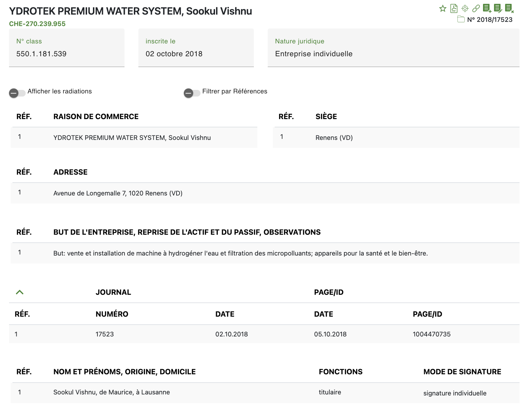Open the folder icon beside N° 2018/17523
The image size is (532, 409).
tap(461, 19)
